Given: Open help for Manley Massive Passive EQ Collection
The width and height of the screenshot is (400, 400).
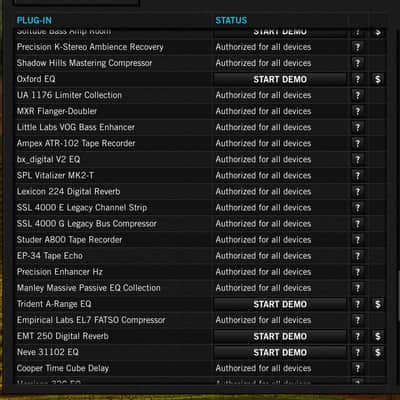Looking at the screenshot, I should [357, 288].
